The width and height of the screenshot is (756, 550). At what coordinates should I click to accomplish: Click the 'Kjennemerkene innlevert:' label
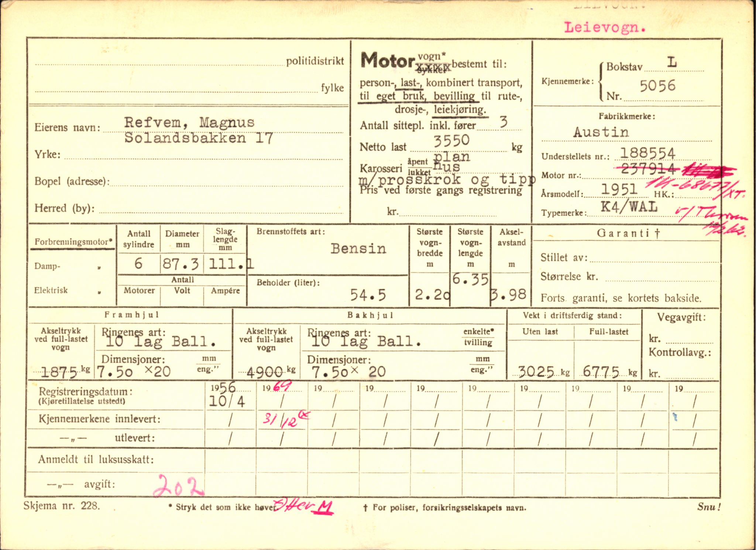click(100, 419)
